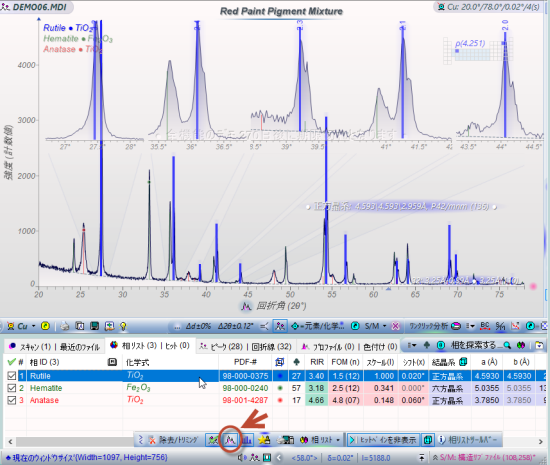Click the folder icon right of phase search

pyautogui.click(x=539, y=345)
